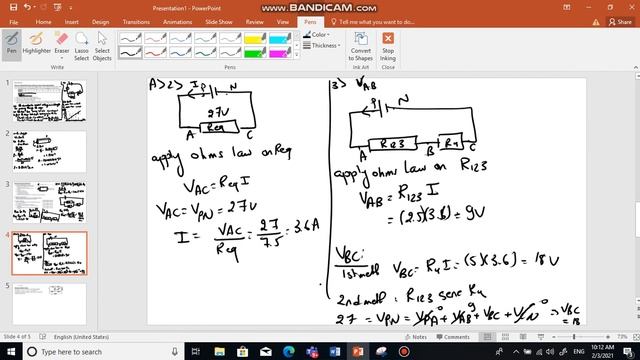Open Ribbon Display Options
This screenshot has height=360, width=640.
pos(567,7)
